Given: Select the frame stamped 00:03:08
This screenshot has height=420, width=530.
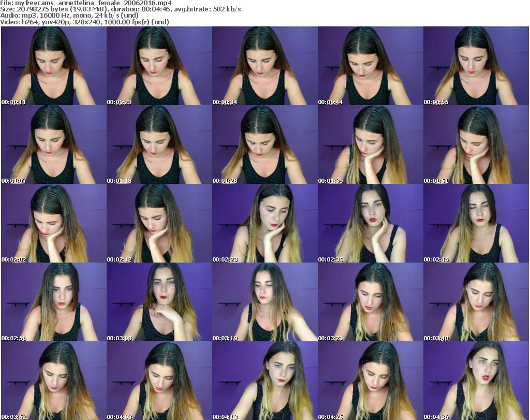Looking at the screenshot, I should (159, 302).
